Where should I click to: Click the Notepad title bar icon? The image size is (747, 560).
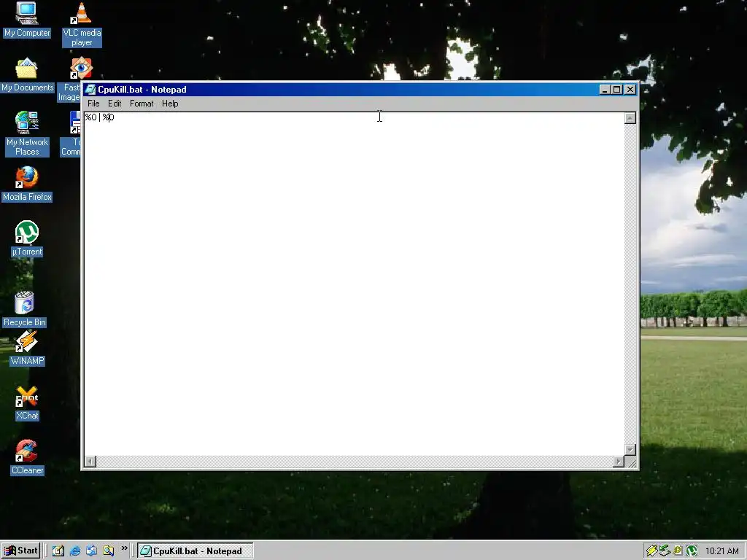click(90, 90)
